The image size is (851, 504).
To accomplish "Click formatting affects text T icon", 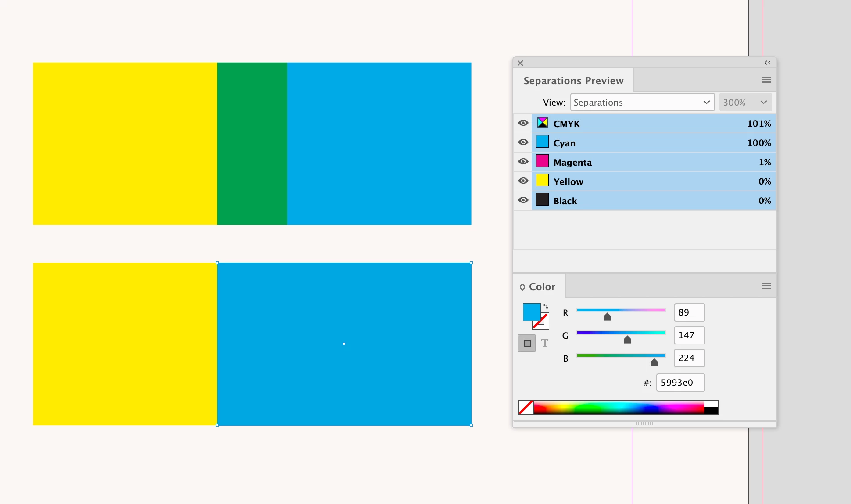I will 545,343.
